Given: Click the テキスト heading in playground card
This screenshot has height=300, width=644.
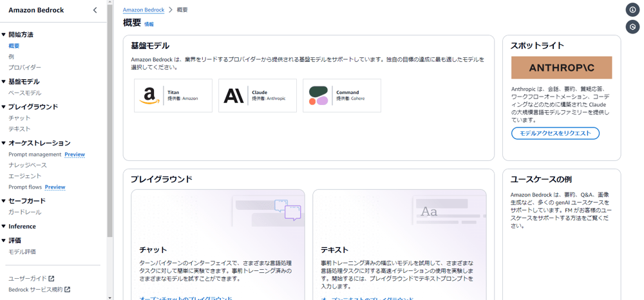Looking at the screenshot, I should (x=334, y=250).
